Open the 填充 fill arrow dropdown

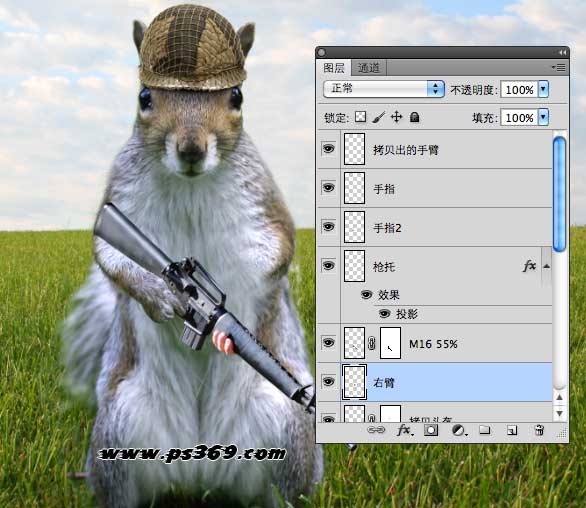(x=543, y=117)
